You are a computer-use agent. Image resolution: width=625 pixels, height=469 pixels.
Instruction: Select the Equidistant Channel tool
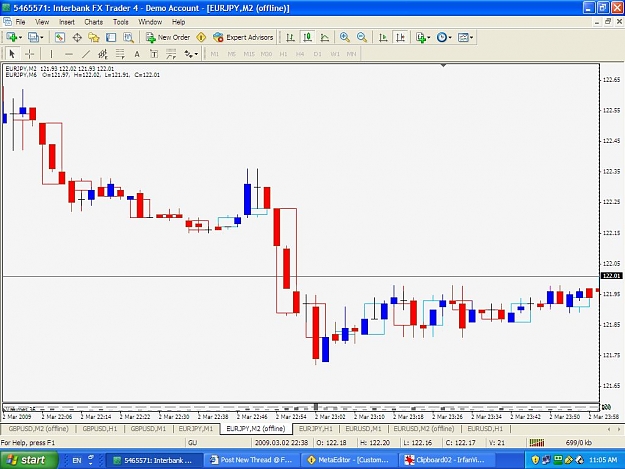click(x=103, y=54)
